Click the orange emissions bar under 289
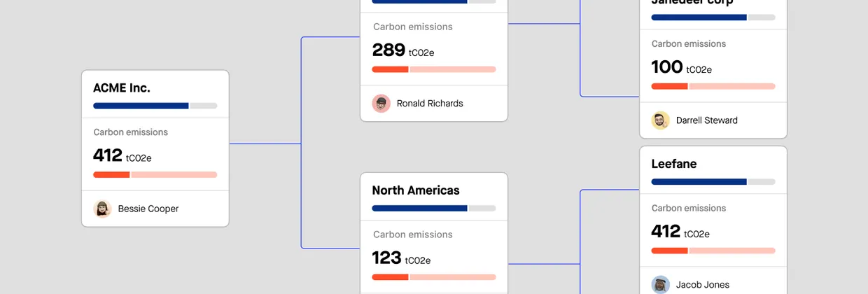This screenshot has height=294, width=868. [390, 69]
